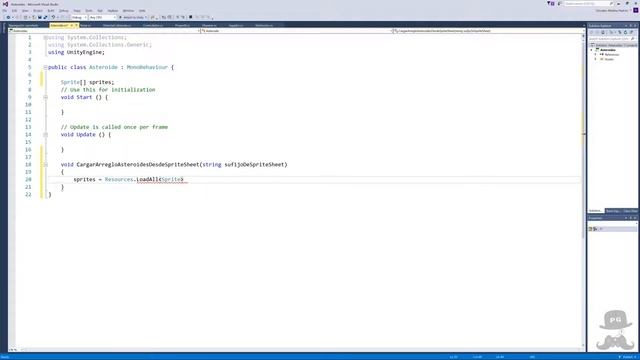Select the Asteroides project node
This screenshot has width=640, height=360.
click(x=608, y=50)
